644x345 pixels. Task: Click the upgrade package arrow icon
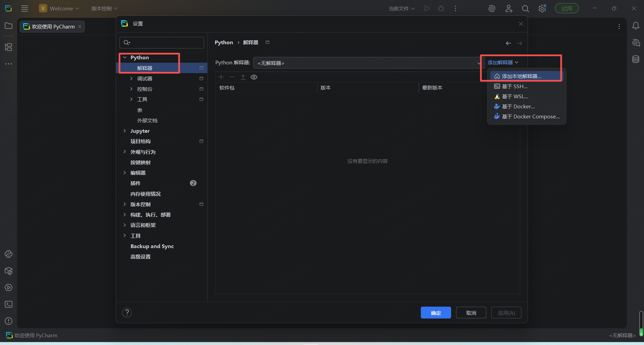pos(243,77)
